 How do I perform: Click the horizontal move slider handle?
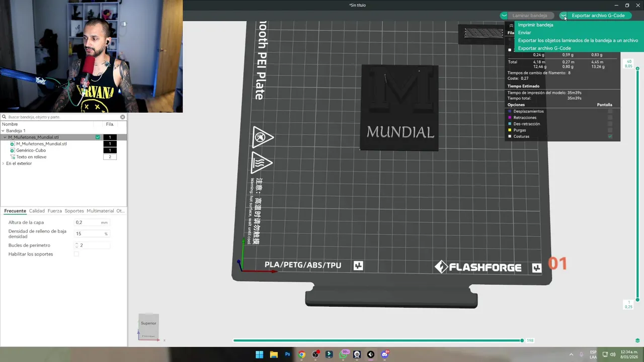click(x=522, y=340)
